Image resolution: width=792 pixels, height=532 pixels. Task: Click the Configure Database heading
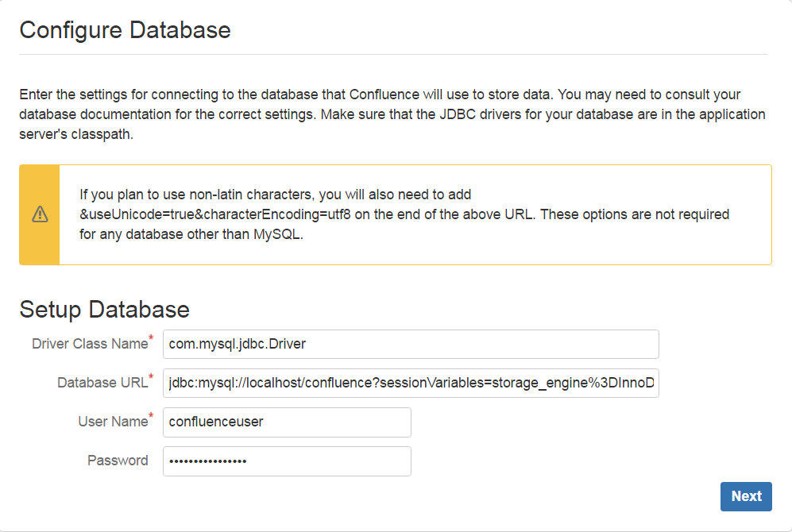[x=125, y=30]
